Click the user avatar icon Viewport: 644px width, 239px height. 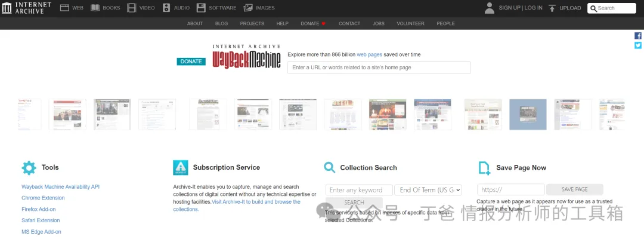tap(489, 8)
